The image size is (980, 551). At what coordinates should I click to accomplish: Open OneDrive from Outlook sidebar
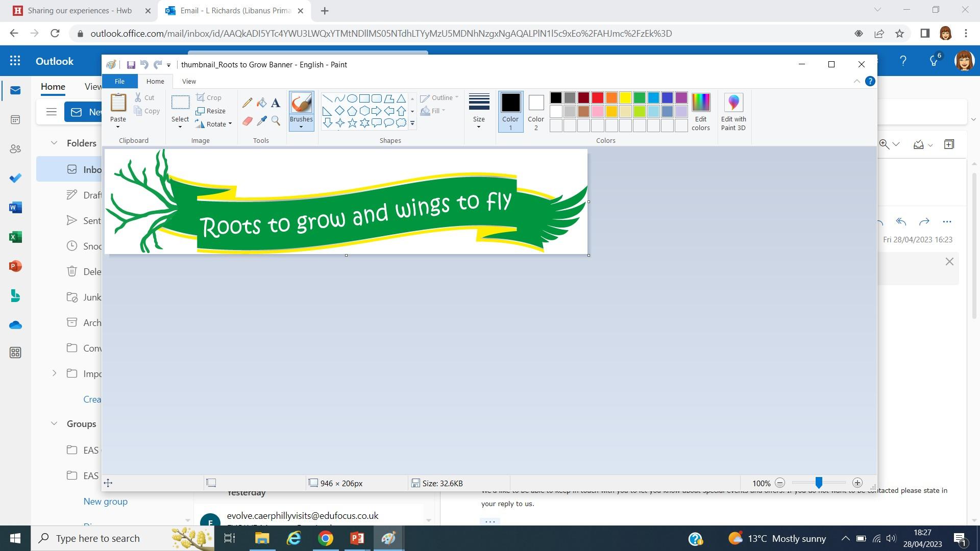tap(15, 325)
